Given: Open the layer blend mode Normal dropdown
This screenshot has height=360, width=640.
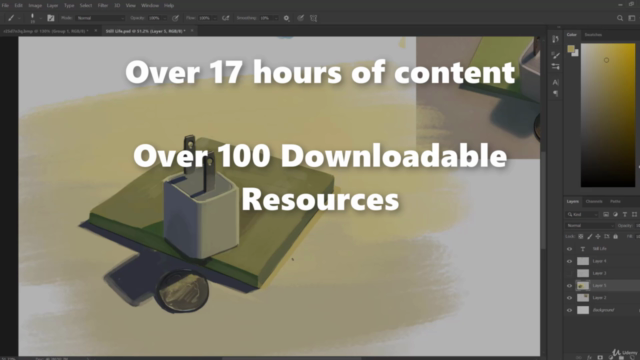Looking at the screenshot, I should pos(590,225).
